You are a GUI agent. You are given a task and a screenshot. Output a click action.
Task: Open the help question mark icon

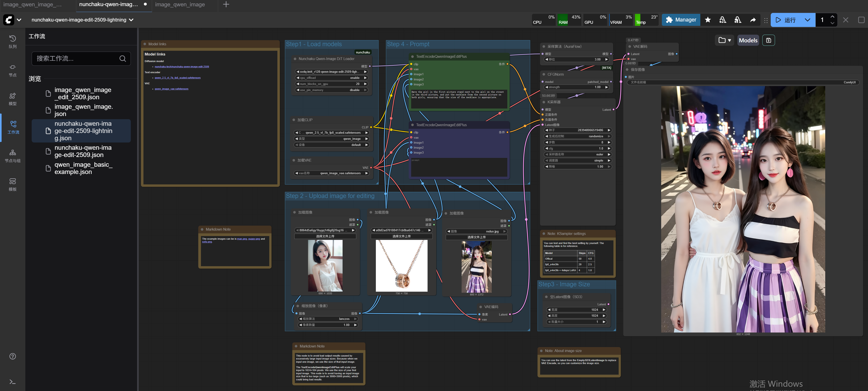pos(12,356)
